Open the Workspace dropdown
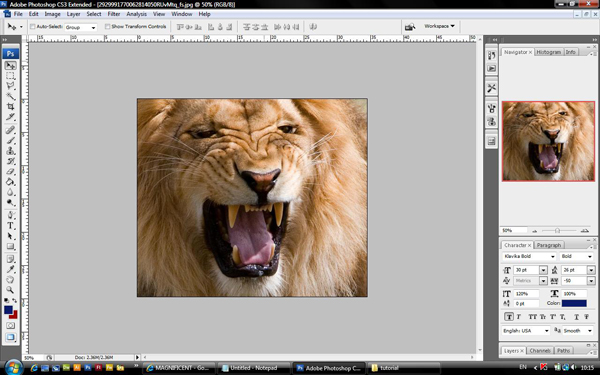 pos(439,26)
